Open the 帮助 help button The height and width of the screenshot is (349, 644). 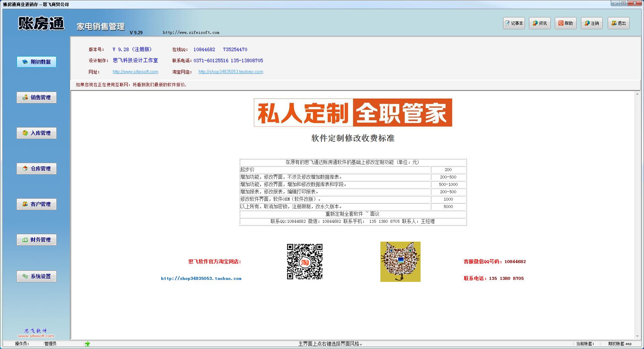tap(566, 23)
